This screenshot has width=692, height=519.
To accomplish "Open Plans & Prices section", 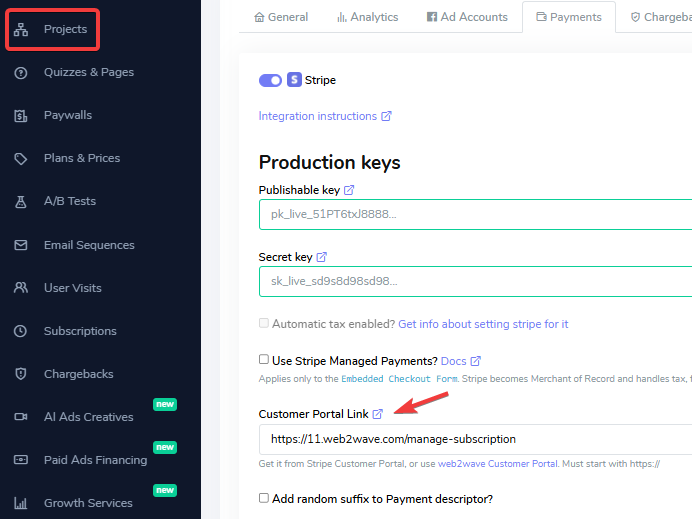I will click(x=82, y=158).
